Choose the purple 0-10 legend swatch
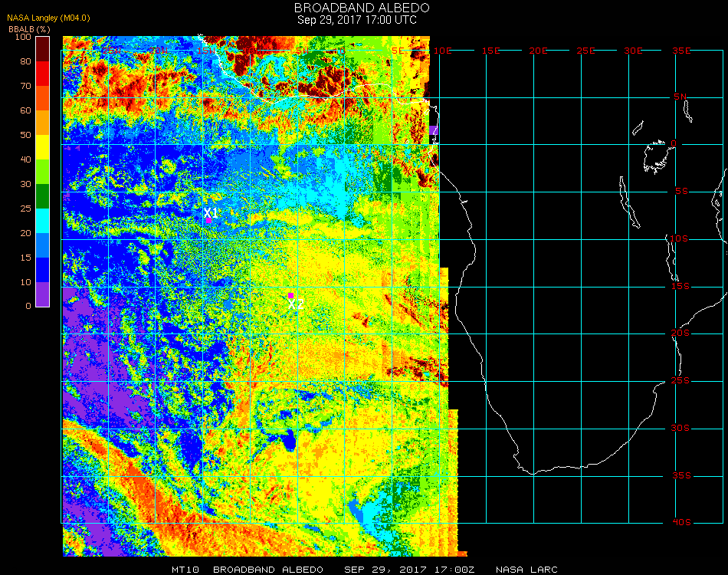This screenshot has height=575, width=728. (43, 294)
